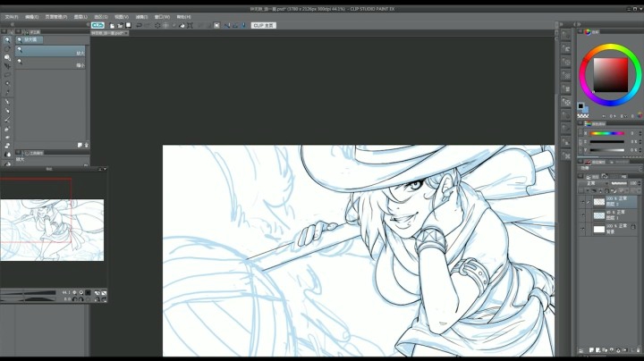Select the Zoom (magnifier) tool in toolbox
Viewport: 644px width, 361px height.
[x=7, y=40]
